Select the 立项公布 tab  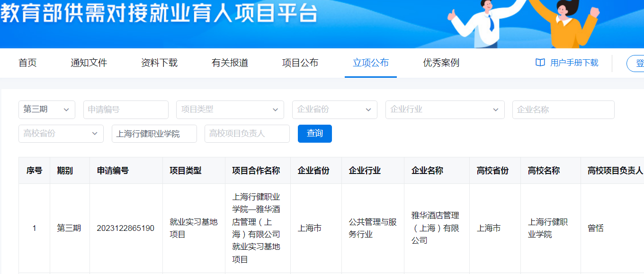(x=371, y=63)
